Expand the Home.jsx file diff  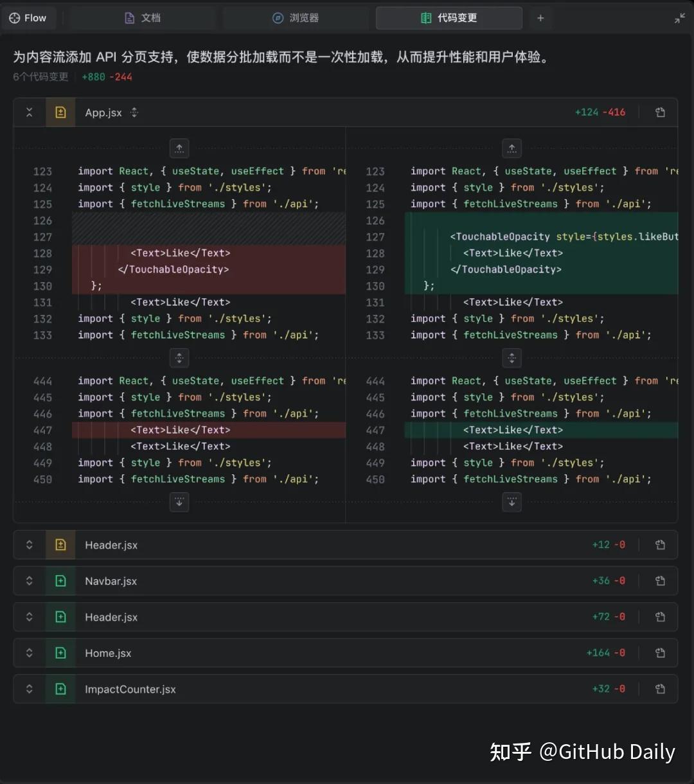point(29,653)
